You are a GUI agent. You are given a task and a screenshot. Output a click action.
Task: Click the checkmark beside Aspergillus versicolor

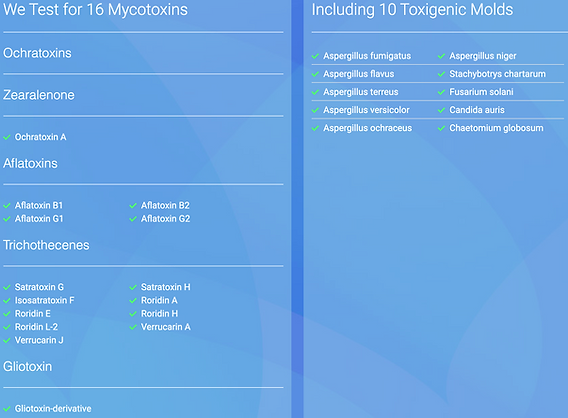click(315, 110)
